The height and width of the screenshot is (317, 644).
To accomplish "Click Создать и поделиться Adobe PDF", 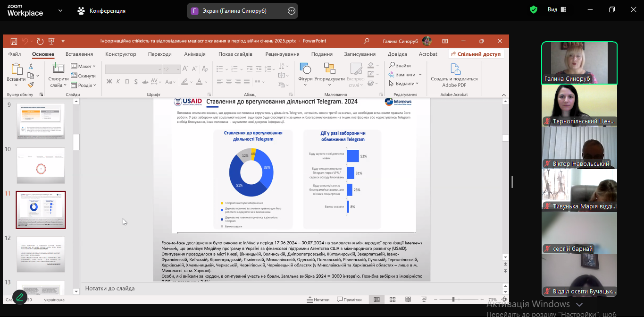I will (454, 76).
